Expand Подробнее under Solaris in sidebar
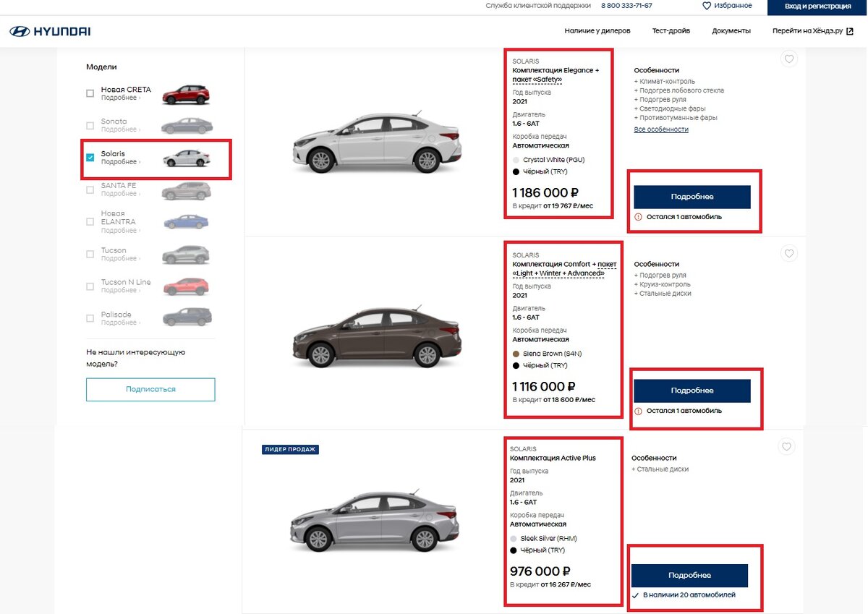The image size is (868, 614). pos(120,162)
